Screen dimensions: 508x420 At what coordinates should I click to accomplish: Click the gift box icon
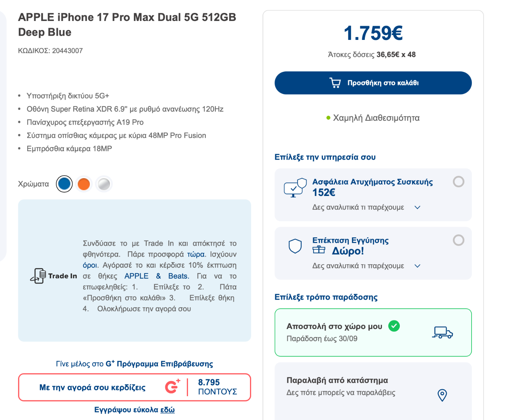319,250
